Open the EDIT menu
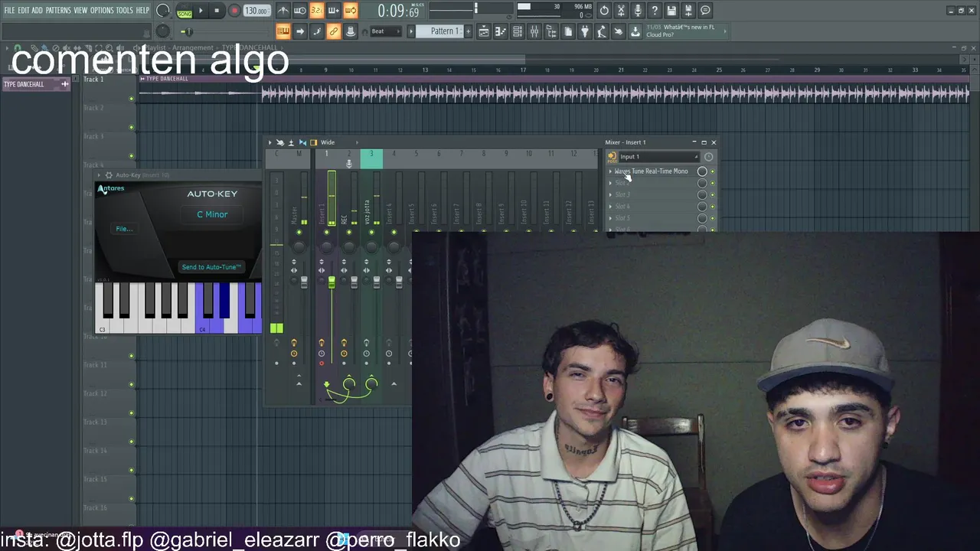 pyautogui.click(x=24, y=11)
